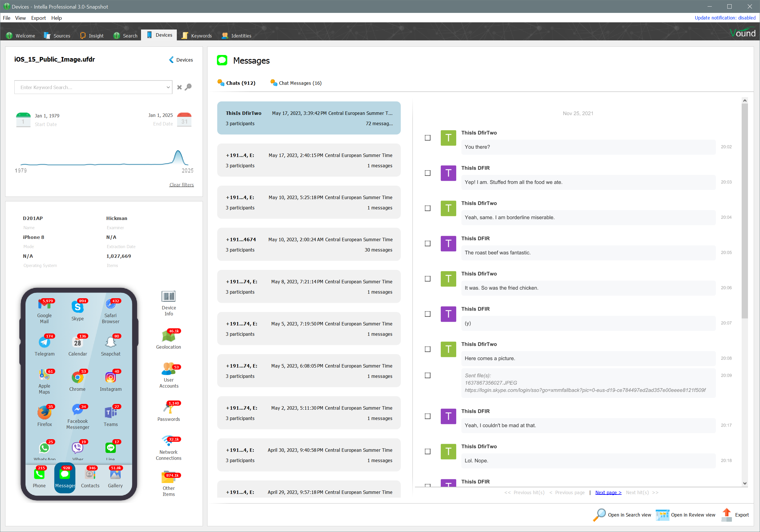This screenshot has width=760, height=532.
Task: Click the keyword search magnifier icon
Action: pyautogui.click(x=188, y=87)
